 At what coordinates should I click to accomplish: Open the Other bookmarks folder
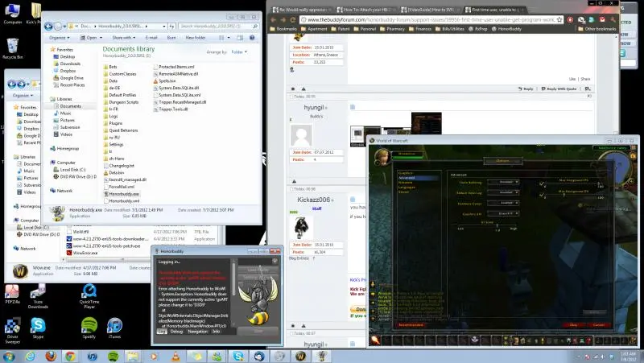pyautogui.click(x=597, y=29)
